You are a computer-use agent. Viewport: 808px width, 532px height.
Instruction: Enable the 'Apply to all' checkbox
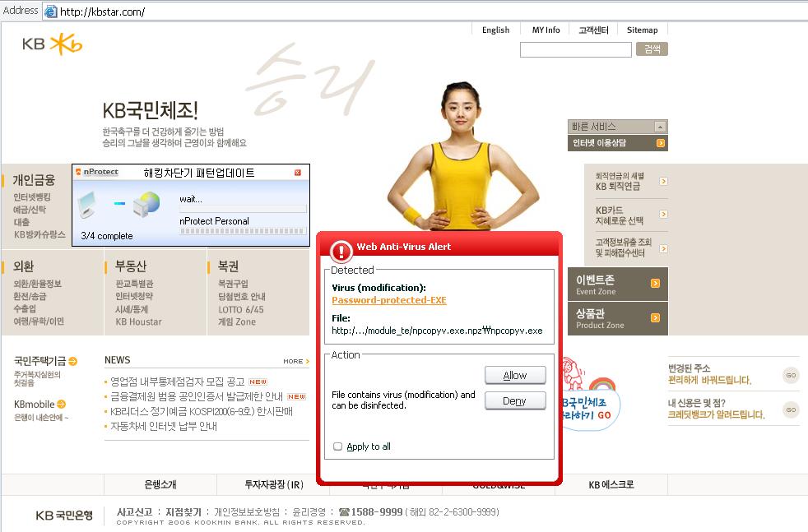pyautogui.click(x=337, y=446)
